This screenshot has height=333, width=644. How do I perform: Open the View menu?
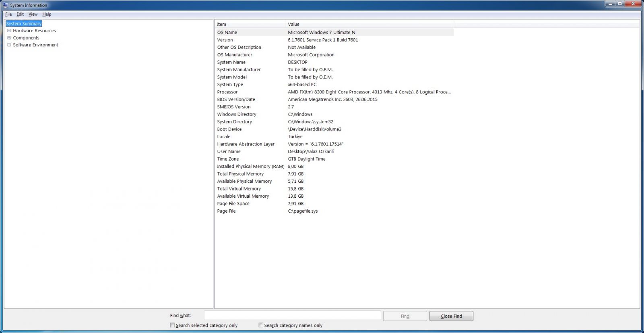[x=33, y=14]
